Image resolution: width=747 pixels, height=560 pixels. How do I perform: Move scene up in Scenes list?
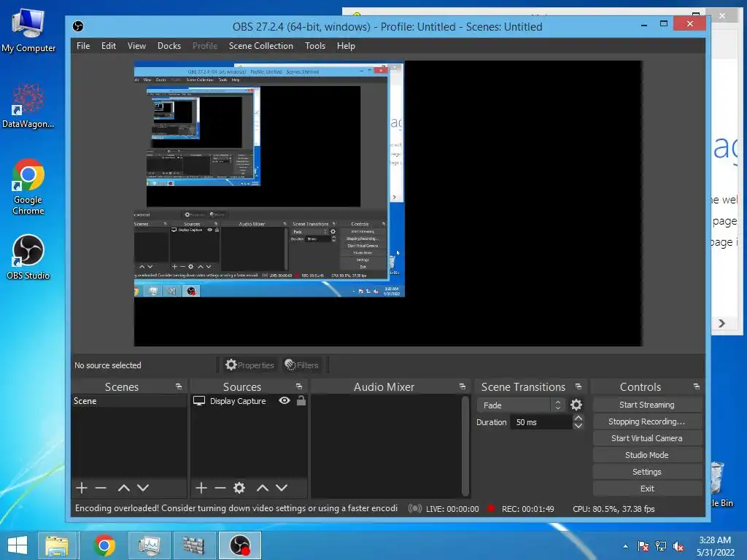coord(124,488)
